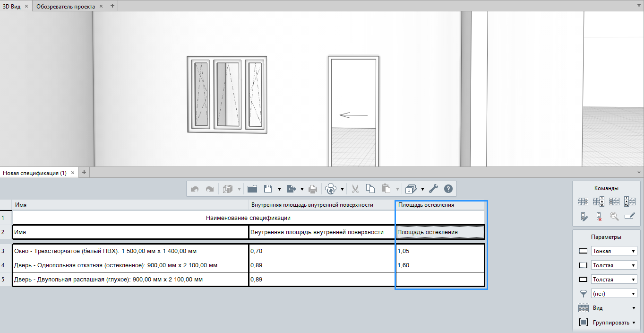Screen dimensions: 644x333
Task: Click the 3D cube toolbar icon
Action: pyautogui.click(x=228, y=189)
